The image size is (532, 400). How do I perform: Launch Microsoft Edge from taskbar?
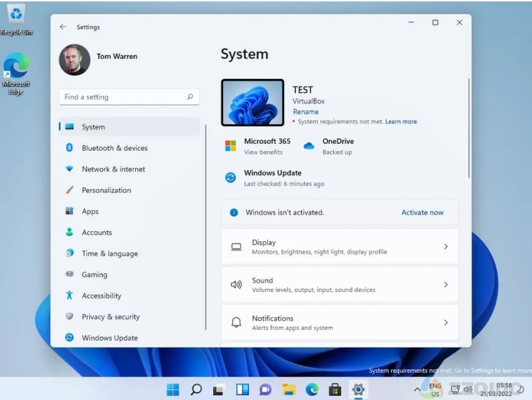[312, 390]
